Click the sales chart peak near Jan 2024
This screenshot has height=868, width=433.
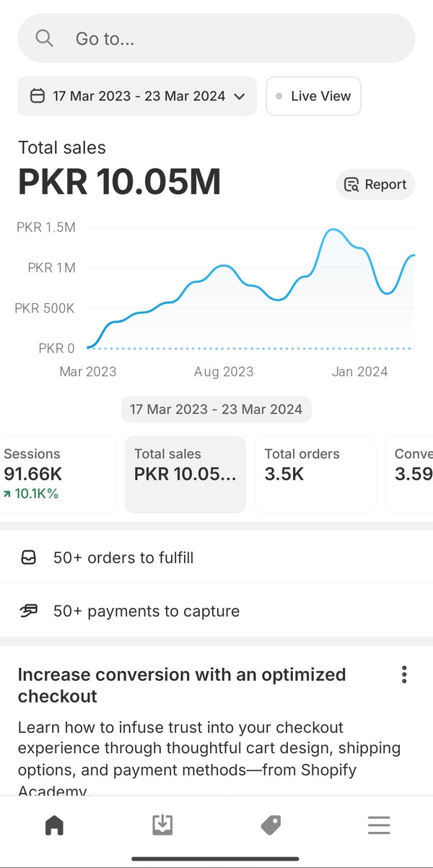333,230
